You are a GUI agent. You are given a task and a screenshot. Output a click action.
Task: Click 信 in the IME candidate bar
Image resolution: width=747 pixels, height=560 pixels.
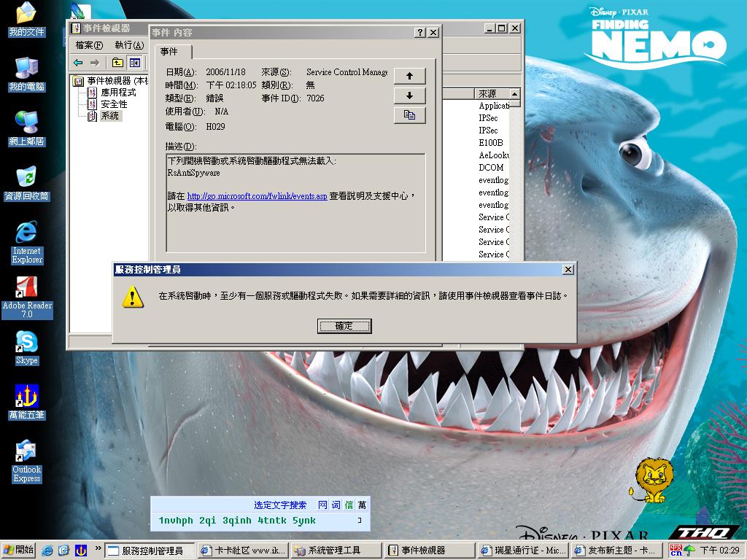(x=349, y=505)
